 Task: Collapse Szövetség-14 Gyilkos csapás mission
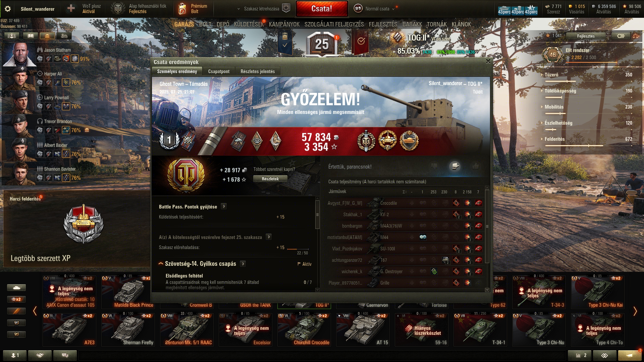161,264
